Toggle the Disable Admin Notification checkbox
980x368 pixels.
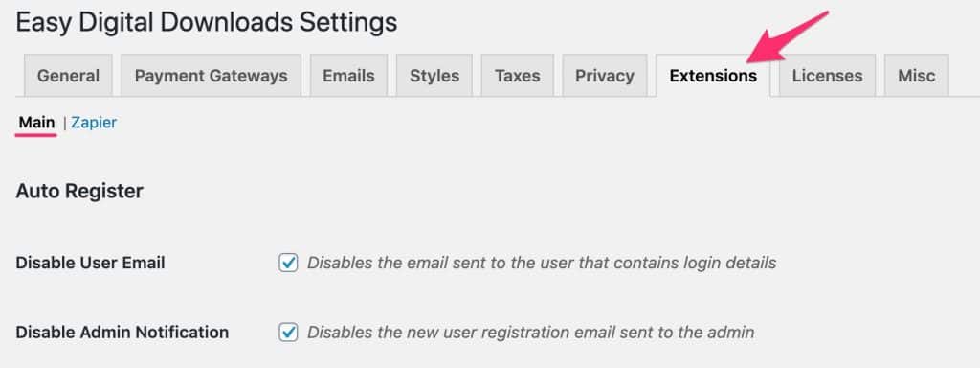tap(288, 333)
